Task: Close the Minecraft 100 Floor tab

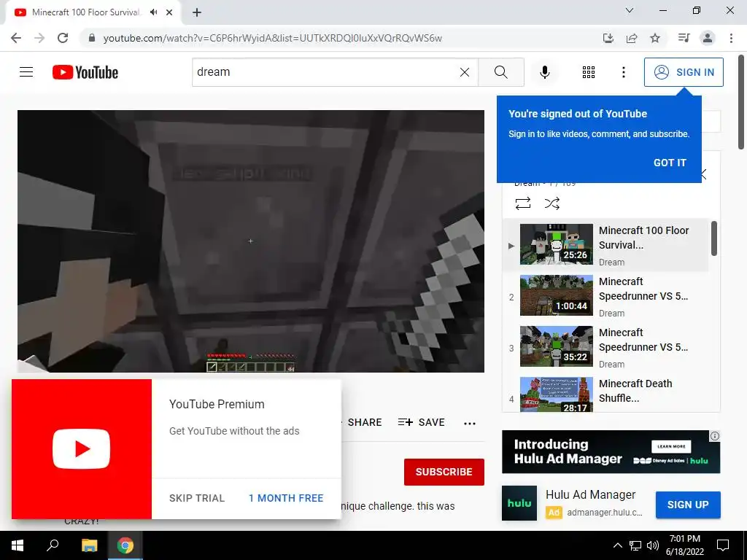Action: point(169,12)
